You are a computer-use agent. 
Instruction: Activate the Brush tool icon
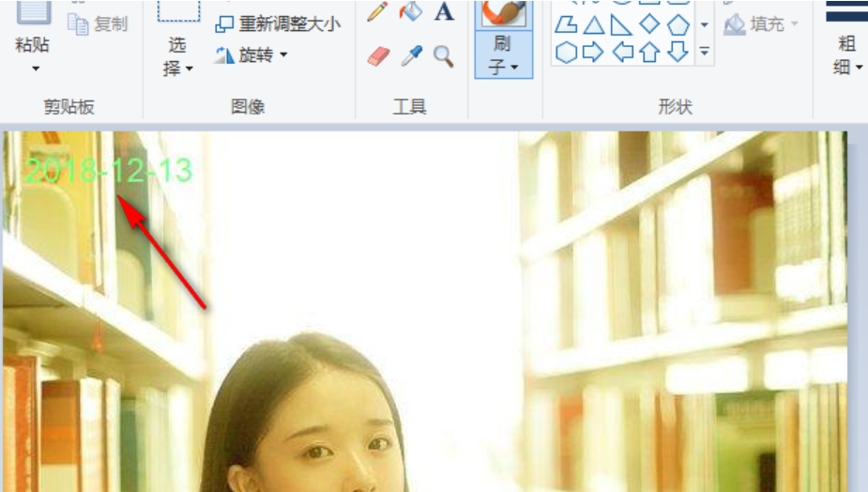tap(503, 14)
